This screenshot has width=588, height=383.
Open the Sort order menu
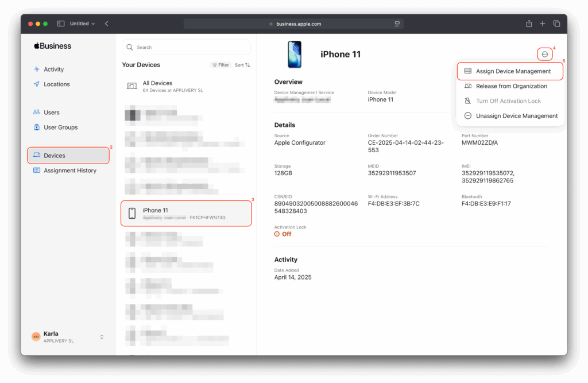[x=242, y=65]
